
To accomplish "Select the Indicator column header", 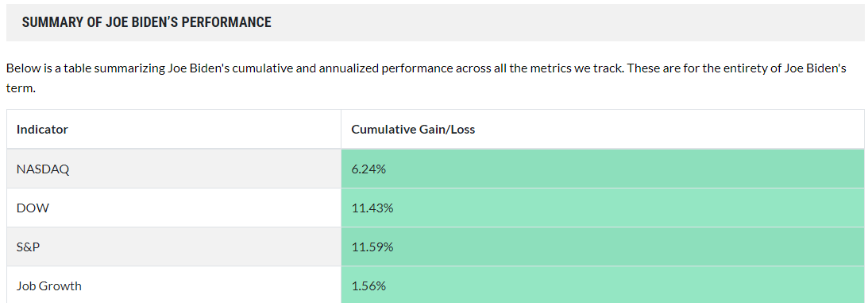I will (42, 130).
